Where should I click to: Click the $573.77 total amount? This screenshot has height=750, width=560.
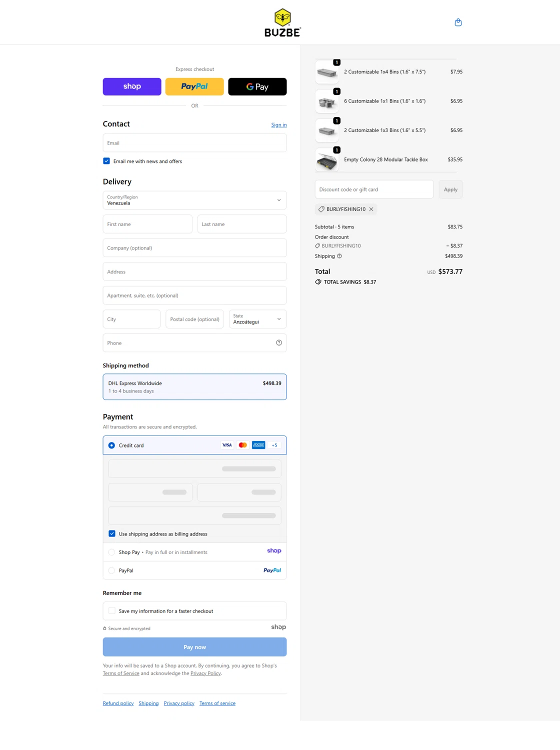click(450, 271)
